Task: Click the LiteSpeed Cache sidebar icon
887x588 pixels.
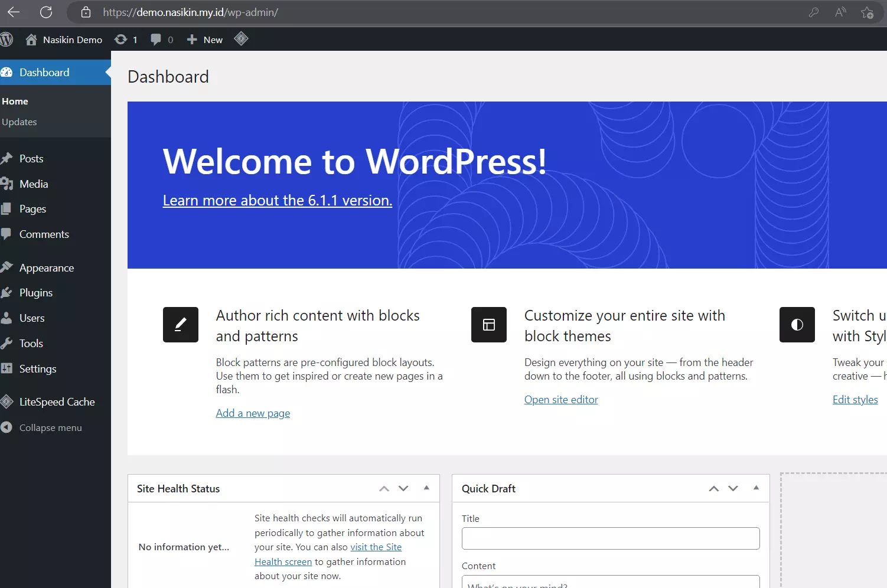Action: (x=6, y=401)
